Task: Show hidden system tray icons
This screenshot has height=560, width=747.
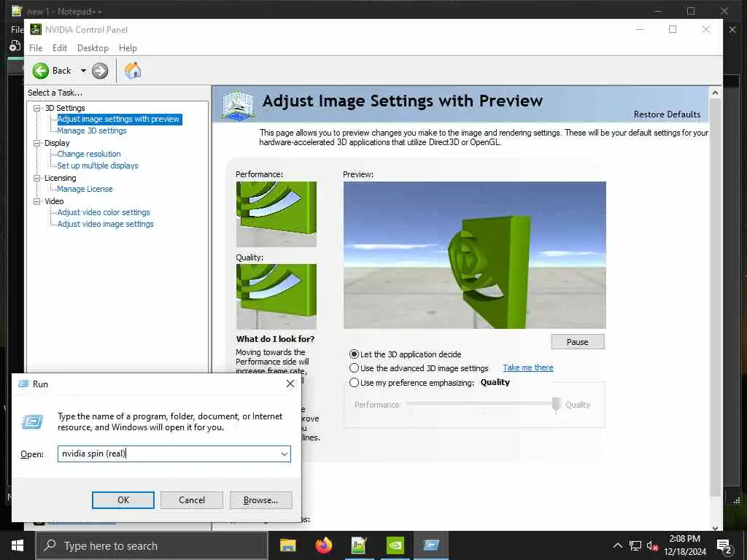Action: click(x=617, y=545)
